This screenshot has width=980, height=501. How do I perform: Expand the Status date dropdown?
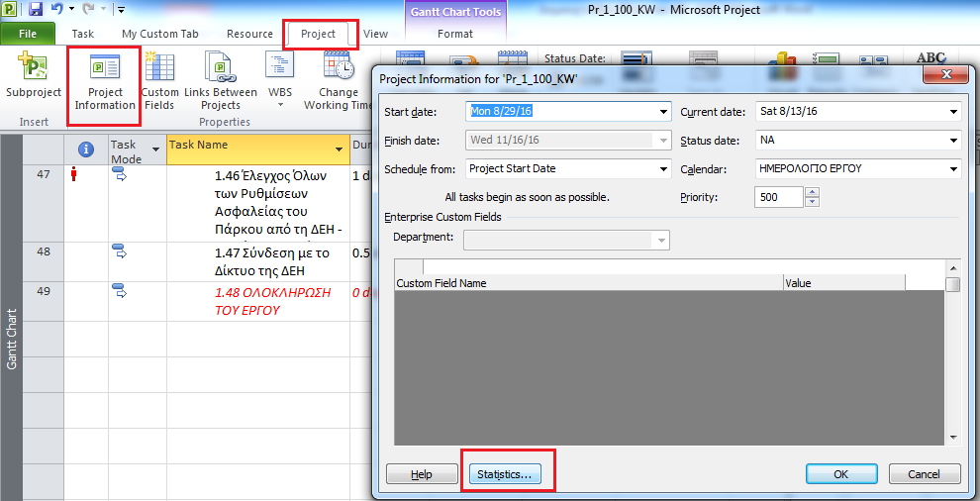click(953, 141)
